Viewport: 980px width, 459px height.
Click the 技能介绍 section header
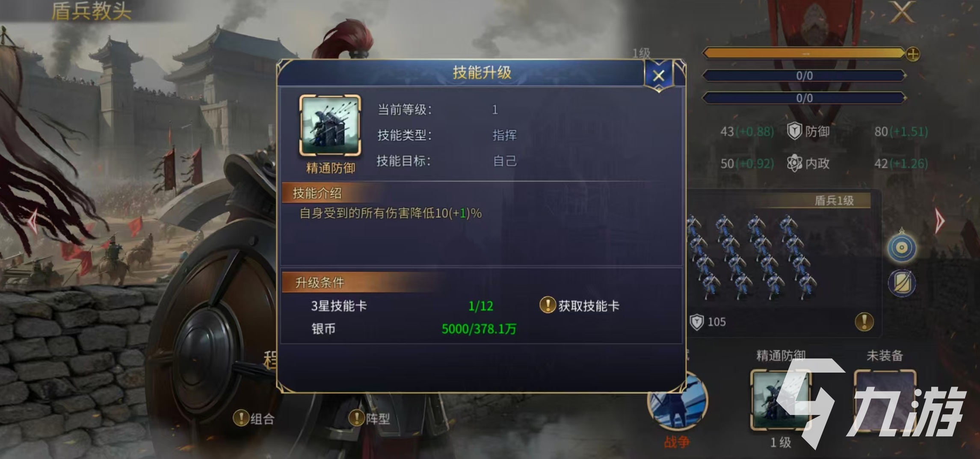(317, 193)
